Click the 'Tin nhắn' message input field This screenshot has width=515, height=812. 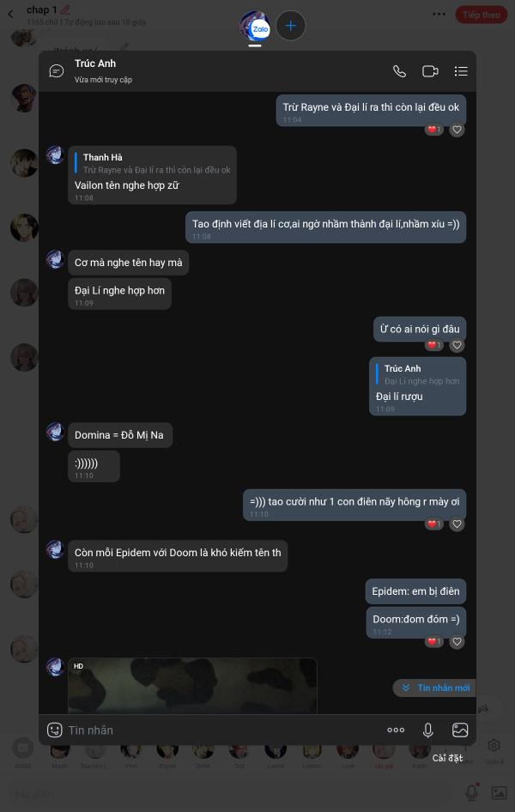click(222, 730)
